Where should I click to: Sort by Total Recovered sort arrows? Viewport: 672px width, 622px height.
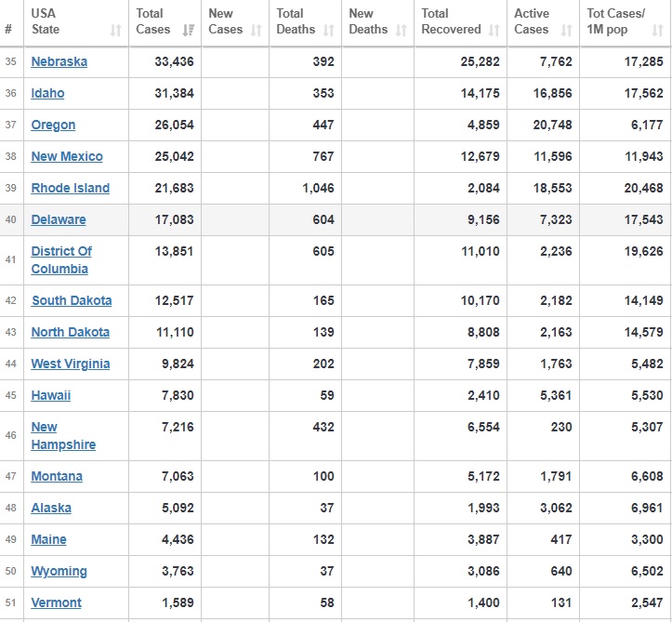494,31
